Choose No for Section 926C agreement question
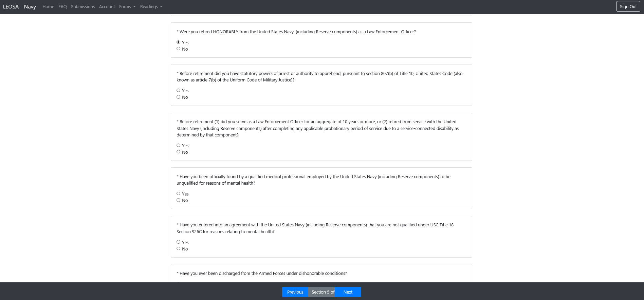644x300 pixels. (179, 249)
